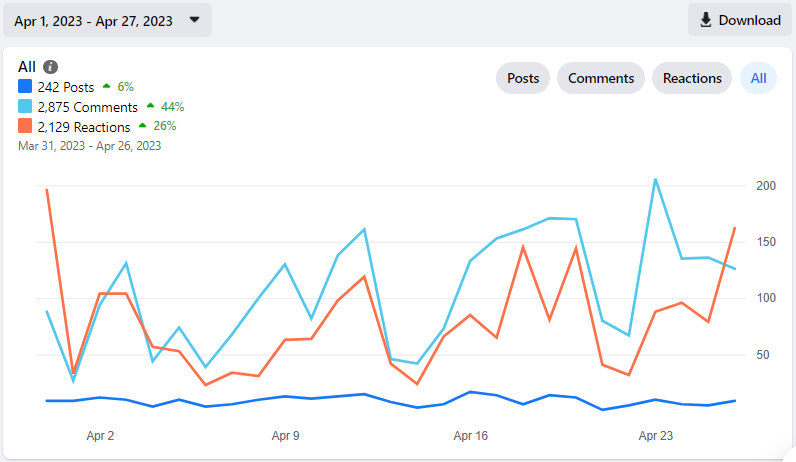Viewport: 796px width, 462px height.
Task: Click the light blue Comments swatch
Action: 25,106
